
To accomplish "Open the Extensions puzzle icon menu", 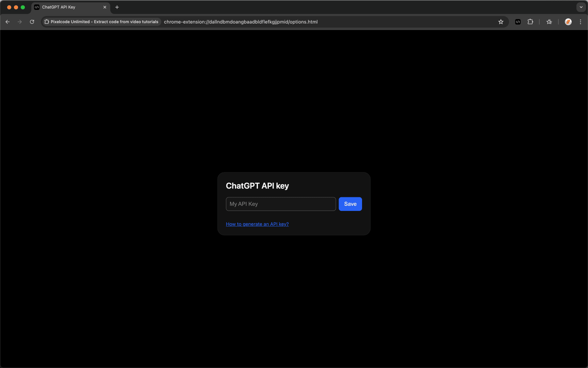I will (530, 22).
